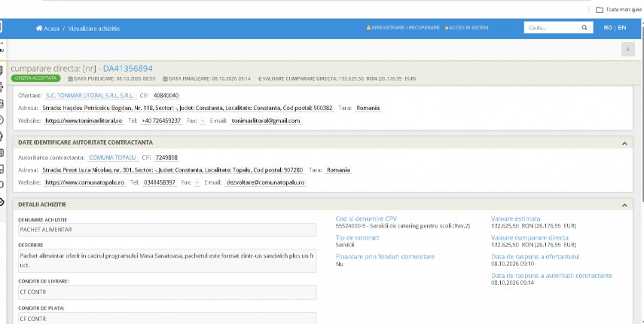Click the DENUMIRE ACHIZITIE field with PACHET ALIMENTAR
The height and width of the screenshot is (324, 644).
[x=167, y=230]
